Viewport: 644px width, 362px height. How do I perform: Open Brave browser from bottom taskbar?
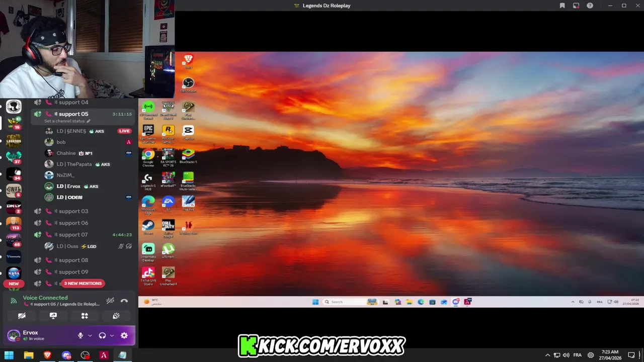47,355
